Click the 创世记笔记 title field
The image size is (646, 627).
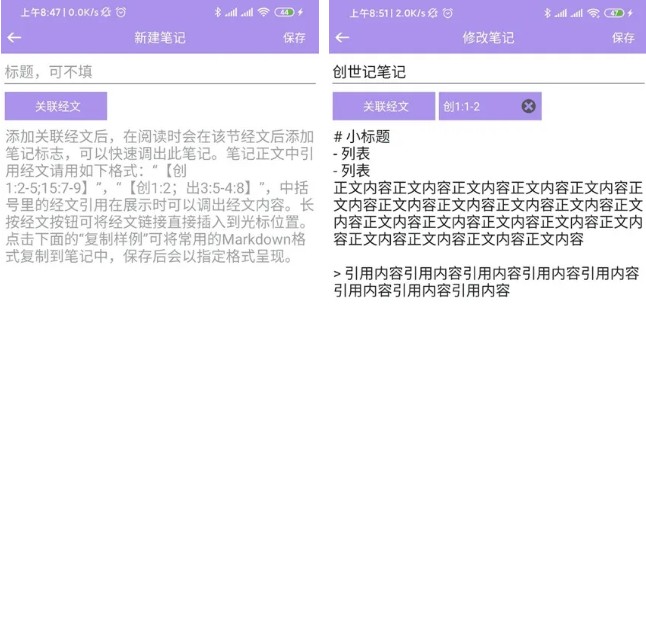pyautogui.click(x=487, y=72)
